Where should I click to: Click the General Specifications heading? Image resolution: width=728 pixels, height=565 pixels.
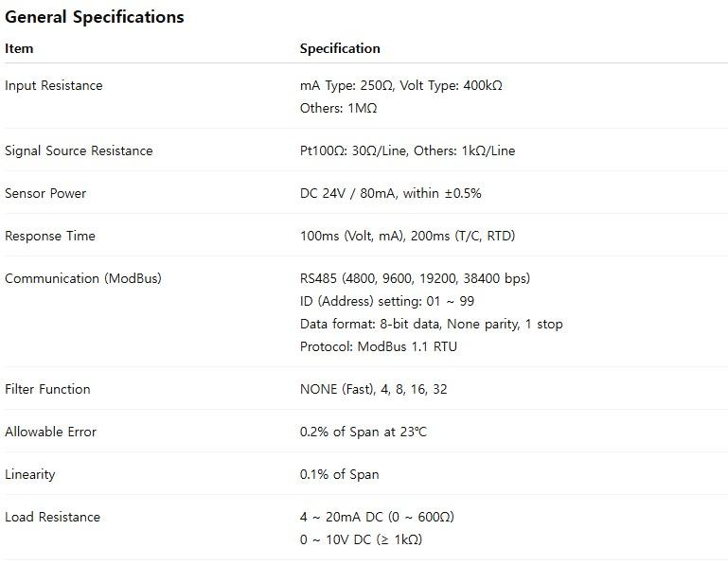[x=95, y=17]
